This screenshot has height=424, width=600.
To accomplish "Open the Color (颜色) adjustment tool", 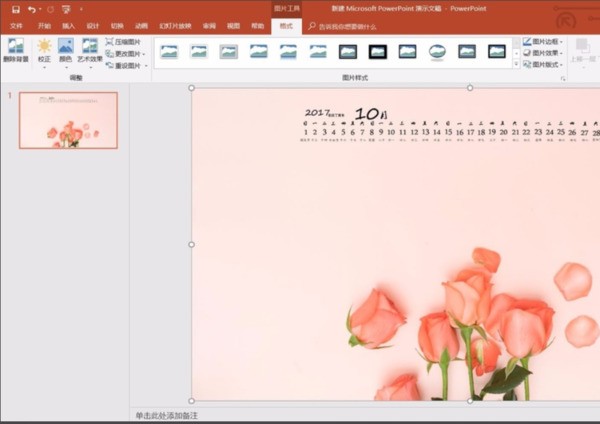I will [66, 51].
